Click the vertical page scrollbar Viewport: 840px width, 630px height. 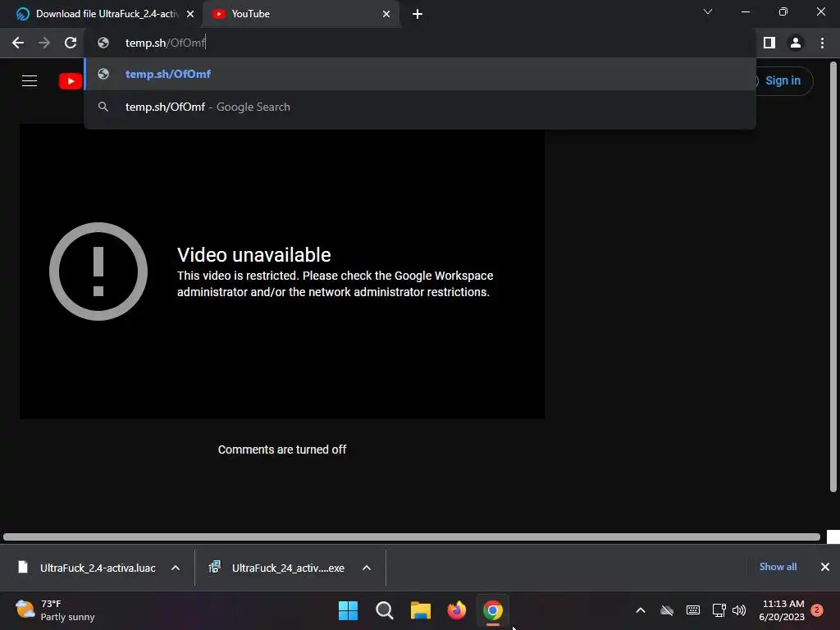click(833, 276)
